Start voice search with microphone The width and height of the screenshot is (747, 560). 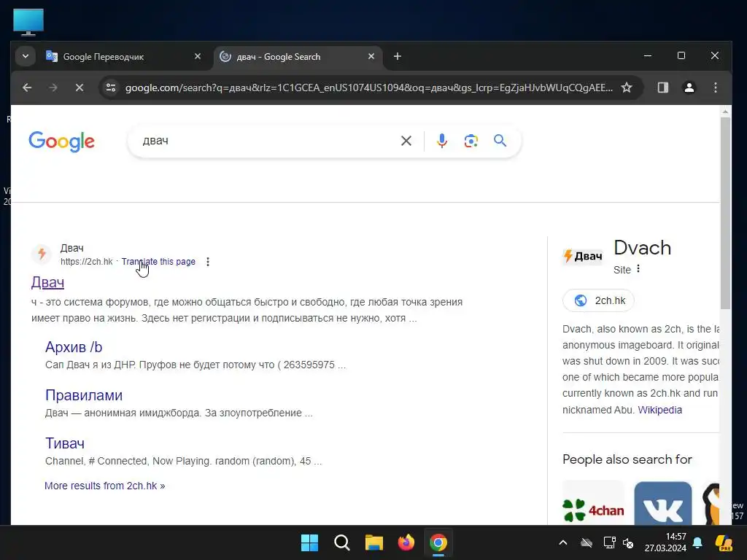click(441, 141)
